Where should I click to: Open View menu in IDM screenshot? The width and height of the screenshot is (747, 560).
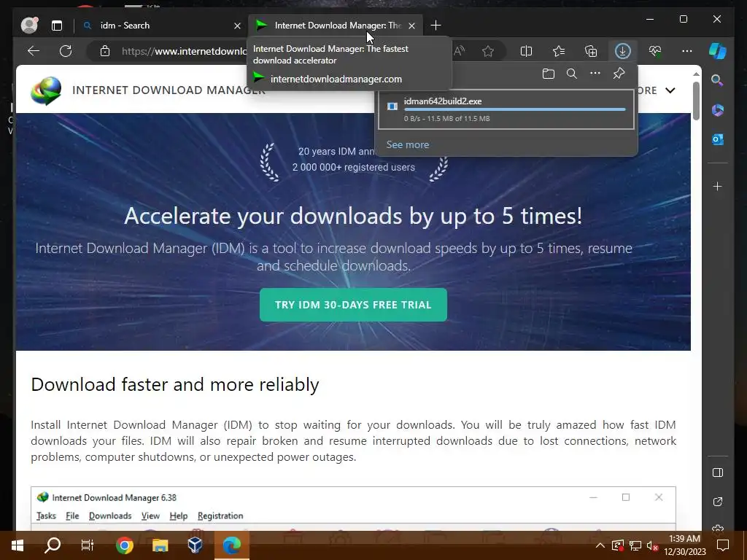(150, 516)
